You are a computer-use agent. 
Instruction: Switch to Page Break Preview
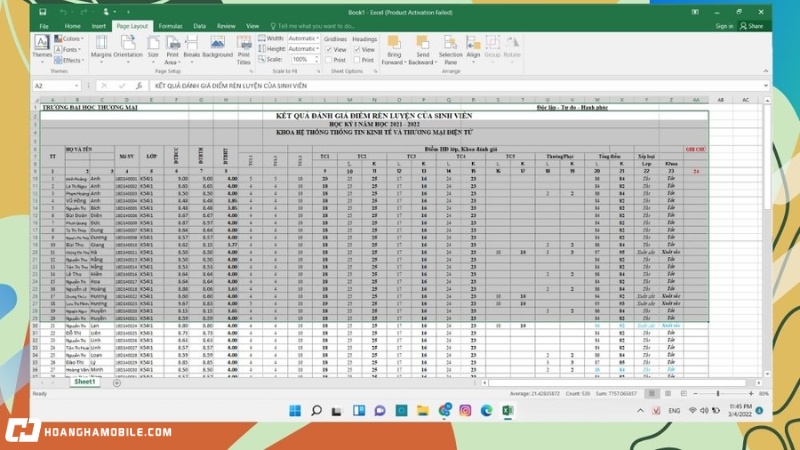(684, 393)
